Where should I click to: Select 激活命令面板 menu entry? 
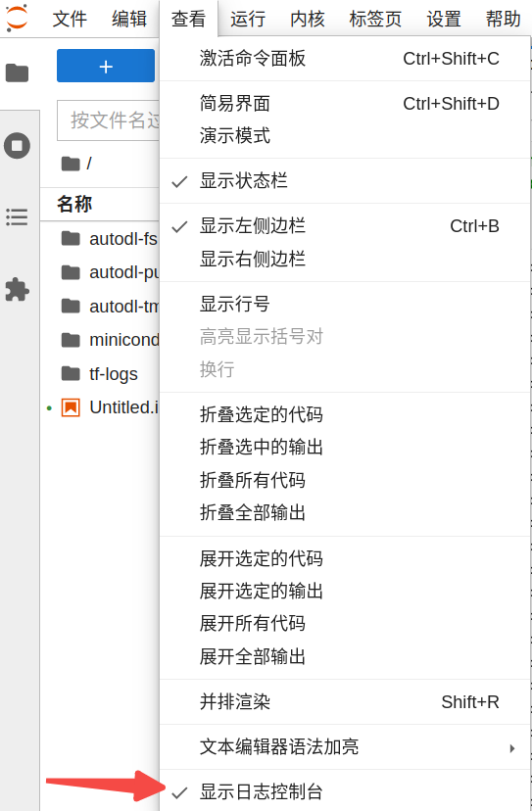point(345,59)
